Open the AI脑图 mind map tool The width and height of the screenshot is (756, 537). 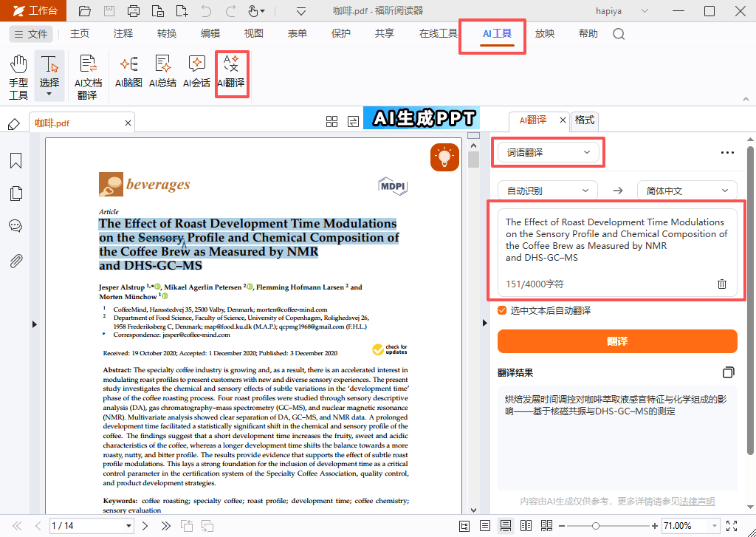(128, 72)
